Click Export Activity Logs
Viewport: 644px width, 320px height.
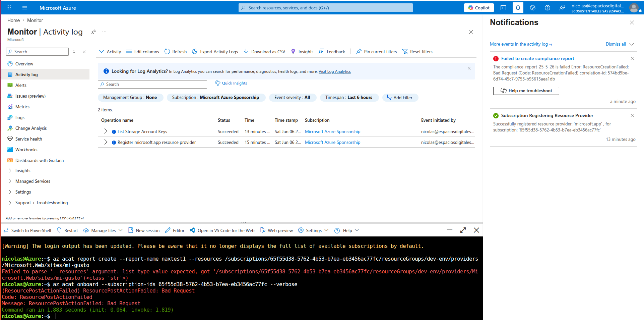click(215, 52)
